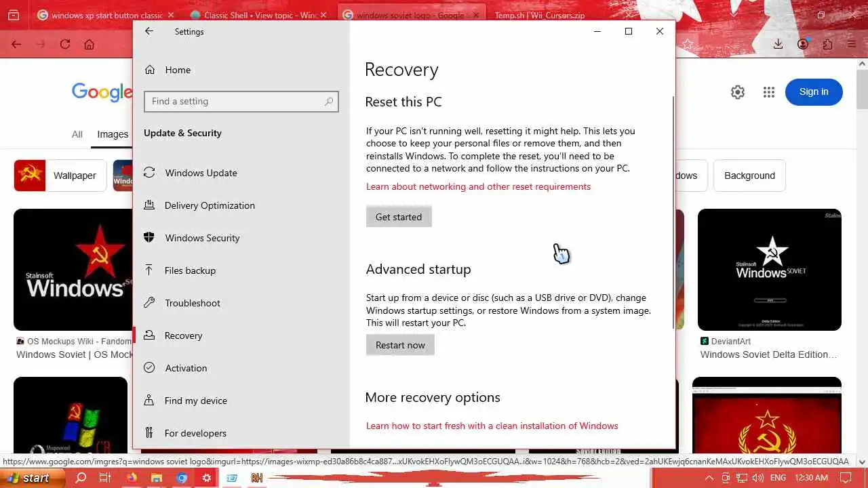The height and width of the screenshot is (488, 868).
Task: Open browser downloads panel
Action: click(x=778, y=44)
